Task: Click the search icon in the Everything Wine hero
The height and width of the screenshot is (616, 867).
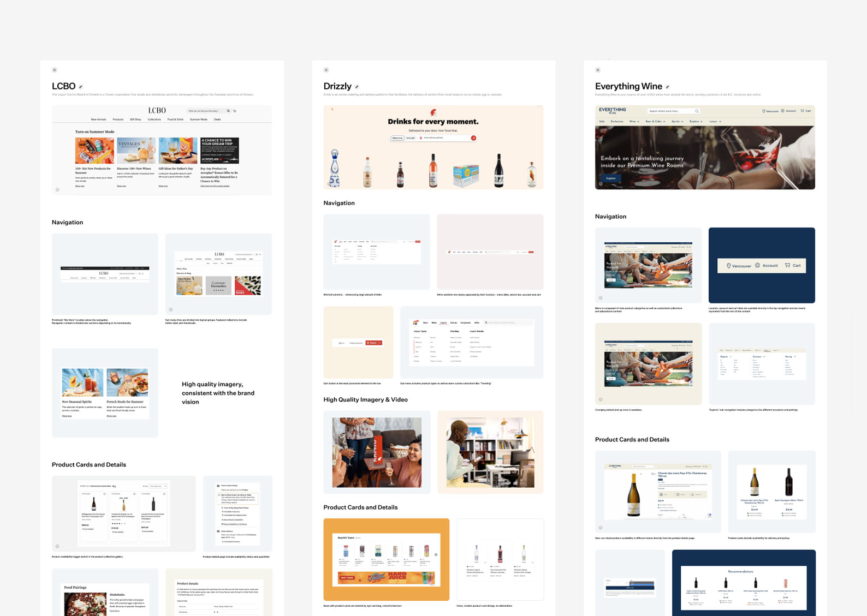Action: (697, 111)
